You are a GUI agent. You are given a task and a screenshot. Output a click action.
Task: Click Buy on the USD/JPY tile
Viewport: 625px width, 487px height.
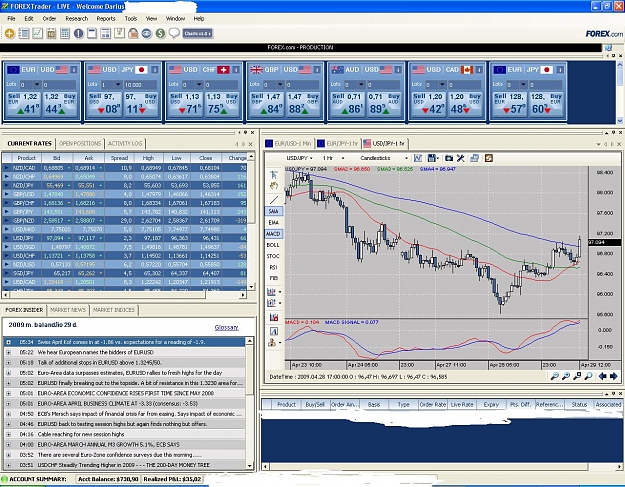coord(141,104)
